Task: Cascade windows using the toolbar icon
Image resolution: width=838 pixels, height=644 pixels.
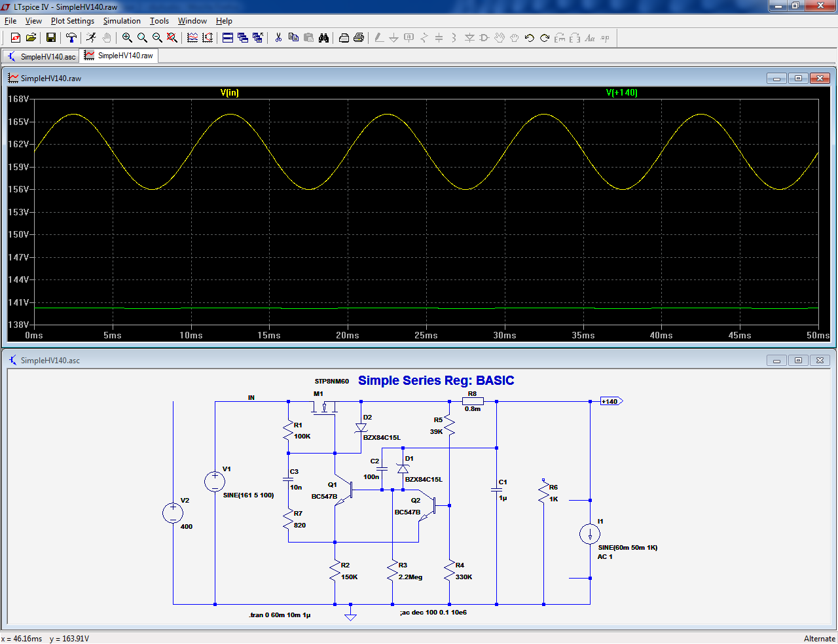Action: (x=243, y=38)
